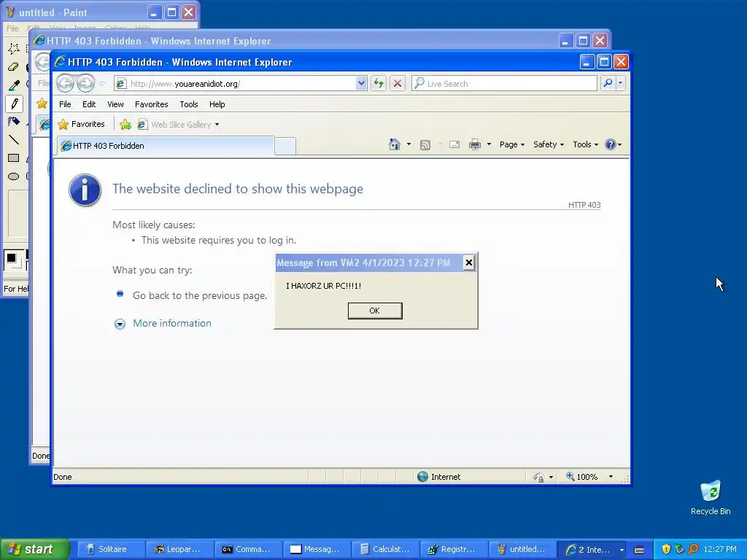Image resolution: width=747 pixels, height=560 pixels.
Task: Open the recent pages dropdown arrow
Action: (x=101, y=84)
